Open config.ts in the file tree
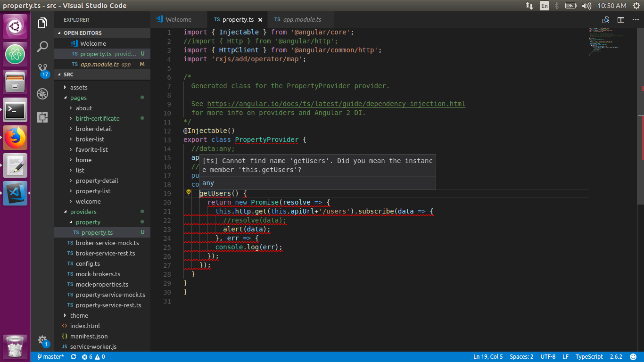Viewport: 644px width, 362px height. click(x=88, y=263)
